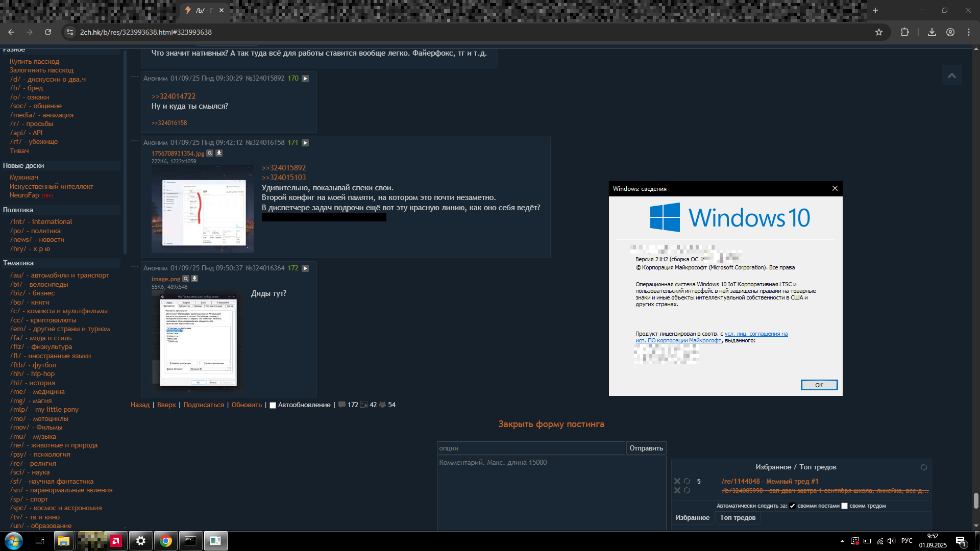
Task: Download image.png via its arrow icon
Action: [x=194, y=279]
